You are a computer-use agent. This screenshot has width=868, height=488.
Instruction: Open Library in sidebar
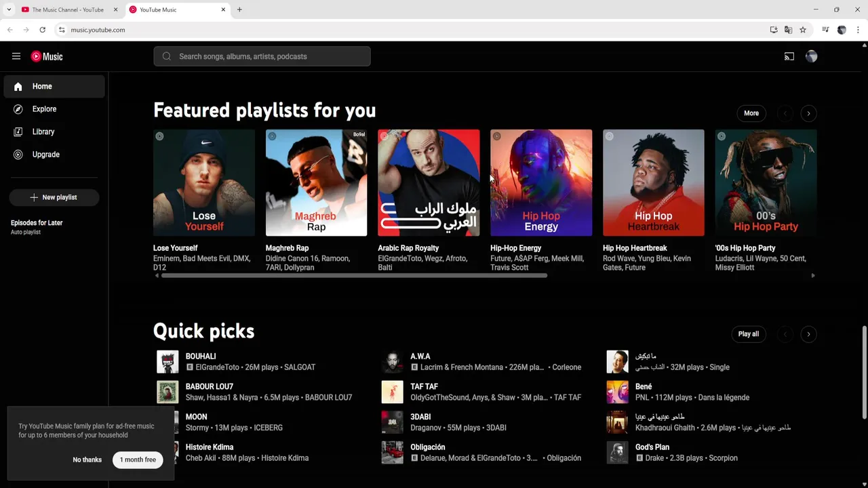click(x=54, y=131)
